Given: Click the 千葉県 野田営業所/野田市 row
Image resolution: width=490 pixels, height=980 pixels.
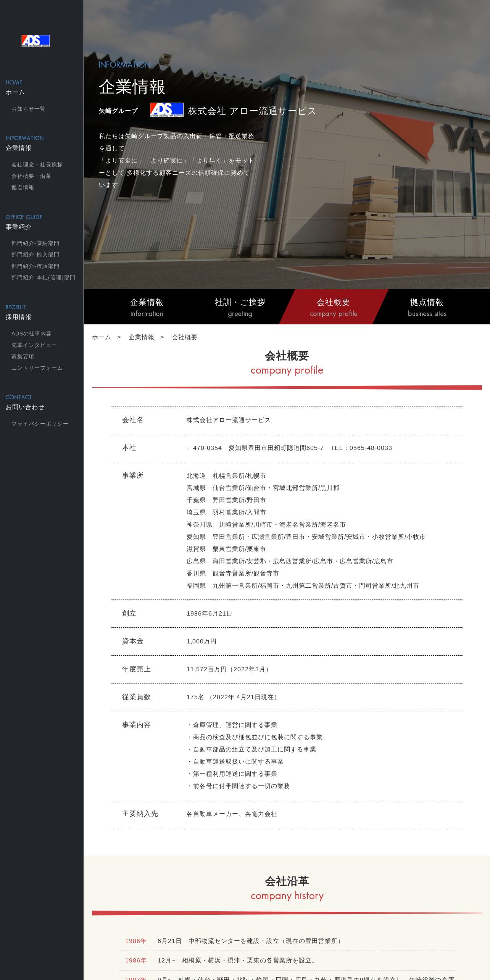Looking at the screenshot, I should (x=226, y=500).
